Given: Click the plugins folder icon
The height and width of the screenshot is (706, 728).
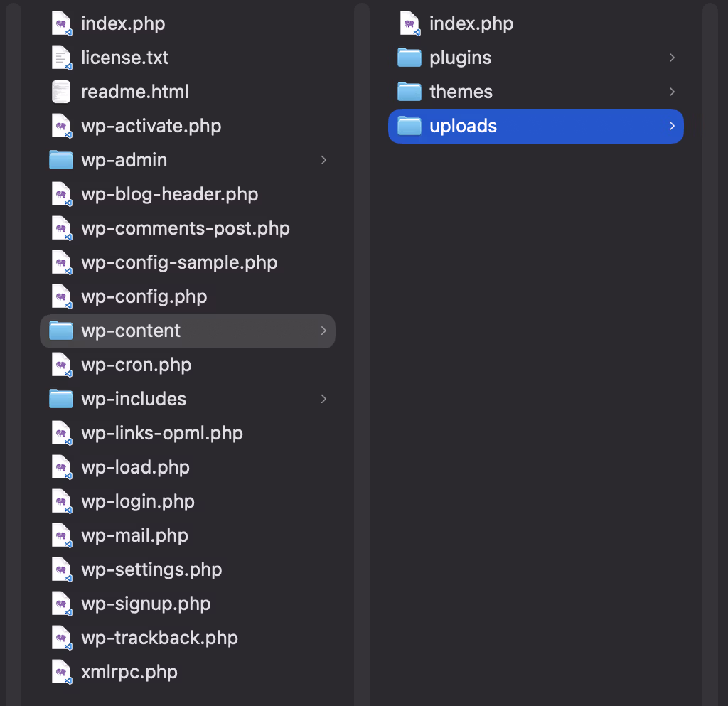Looking at the screenshot, I should [409, 58].
